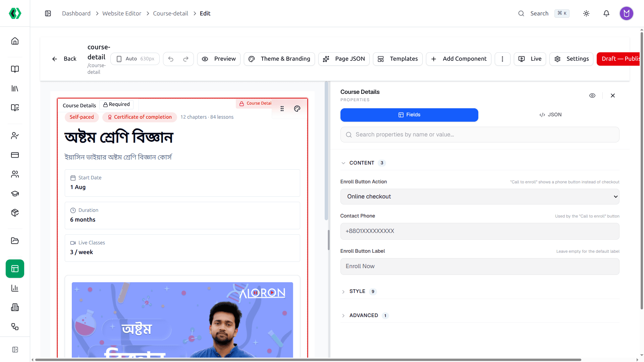Viewport: 644px width, 362px height.
Task: Click the bottom horizontal scrollbar
Action: point(308,360)
